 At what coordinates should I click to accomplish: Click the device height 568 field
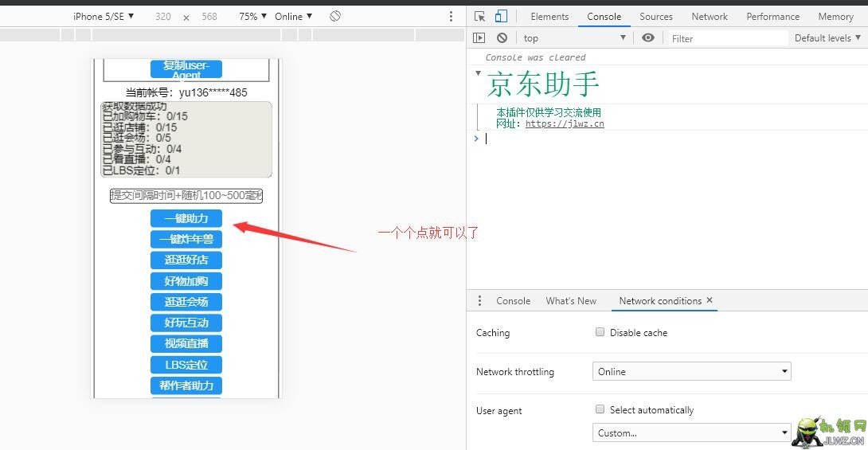(x=209, y=17)
